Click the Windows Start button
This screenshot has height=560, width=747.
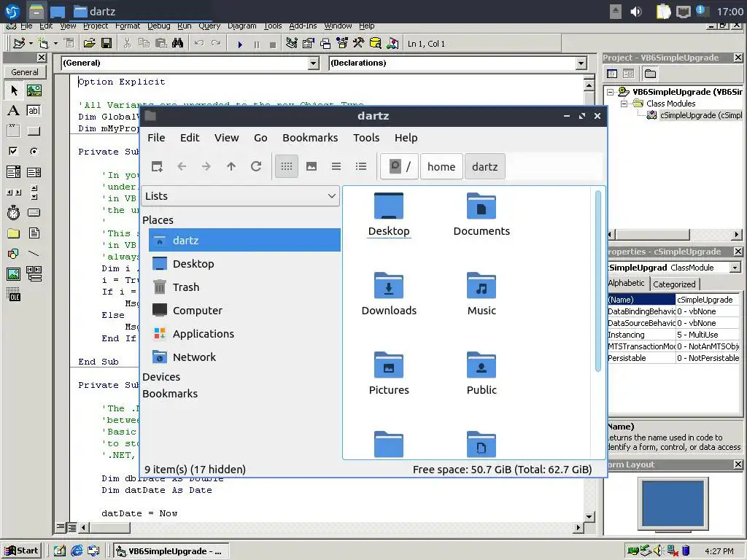pyautogui.click(x=22, y=551)
